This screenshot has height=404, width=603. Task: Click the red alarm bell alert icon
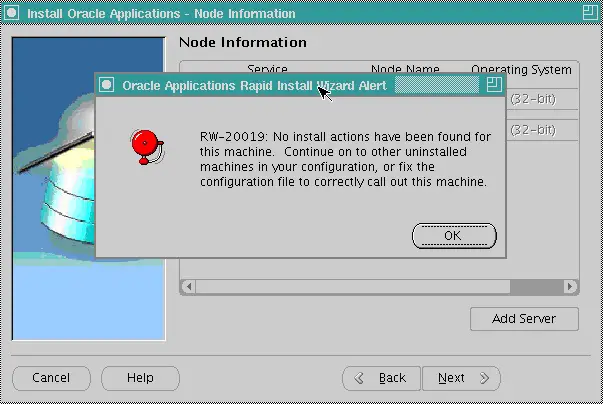tap(147, 147)
